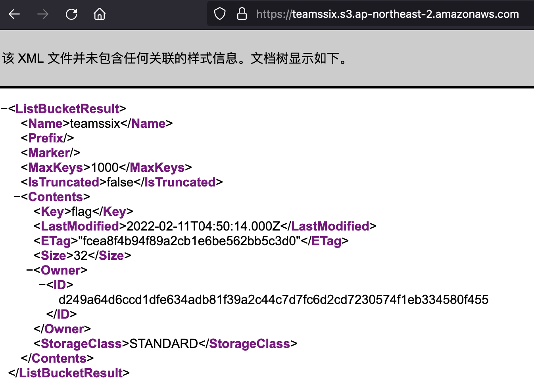Viewport: 534px width, 392px height.
Task: Collapse the Owner XML node
Action: [x=29, y=270]
